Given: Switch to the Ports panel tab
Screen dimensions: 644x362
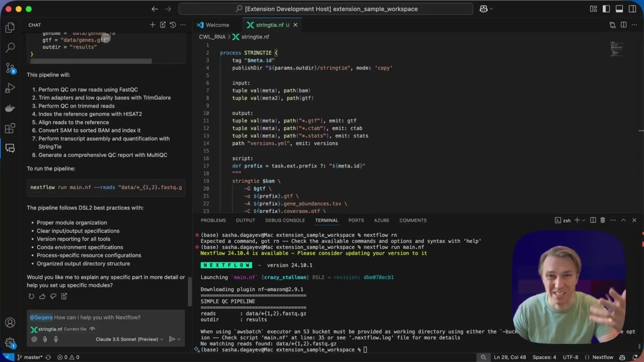Looking at the screenshot, I should [x=356, y=220].
